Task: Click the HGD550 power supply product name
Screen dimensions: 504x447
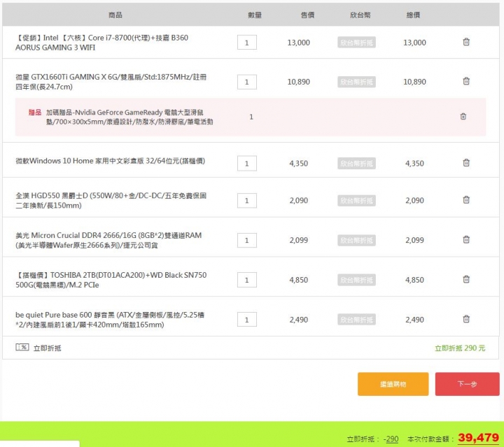Action: [x=111, y=200]
